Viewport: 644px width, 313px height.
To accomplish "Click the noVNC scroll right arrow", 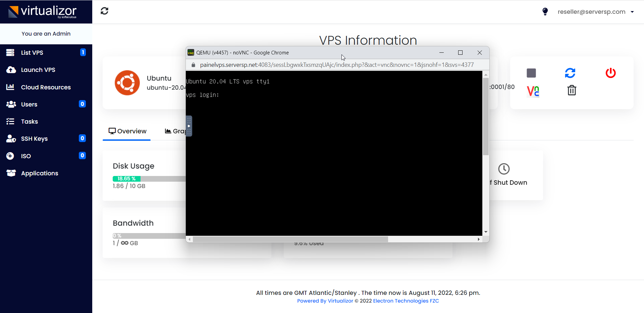I will (x=479, y=239).
